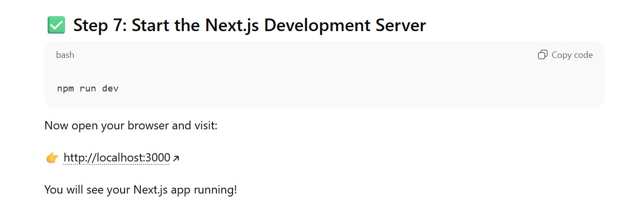
Task: Click the green checkmark emoji
Action: [x=56, y=25]
